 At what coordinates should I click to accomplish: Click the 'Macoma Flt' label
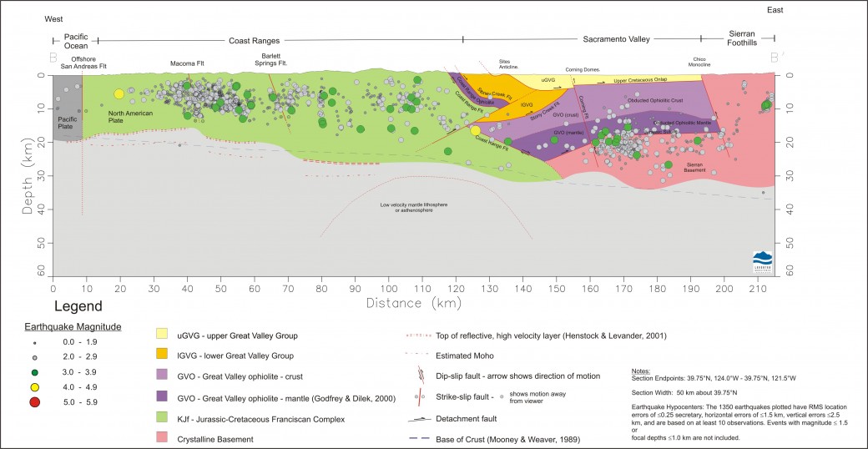point(187,63)
